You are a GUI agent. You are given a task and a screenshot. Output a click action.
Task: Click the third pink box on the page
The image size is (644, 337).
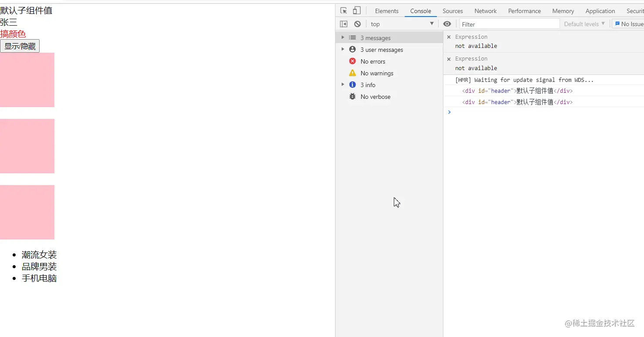point(27,212)
